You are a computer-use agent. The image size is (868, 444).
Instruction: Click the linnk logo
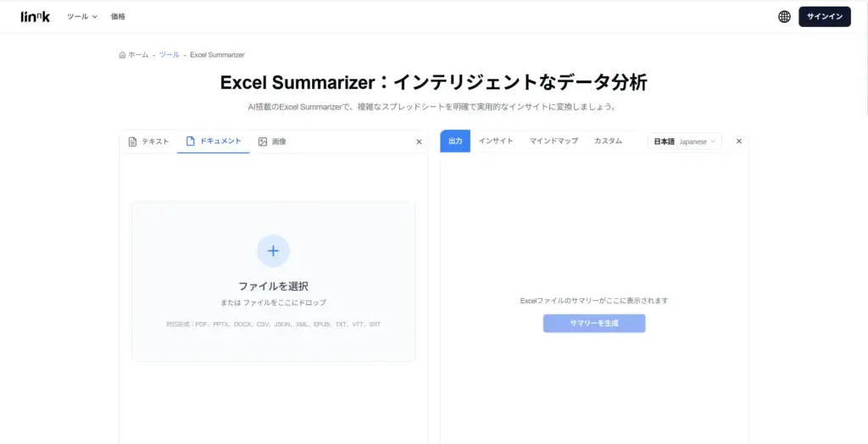pos(35,17)
